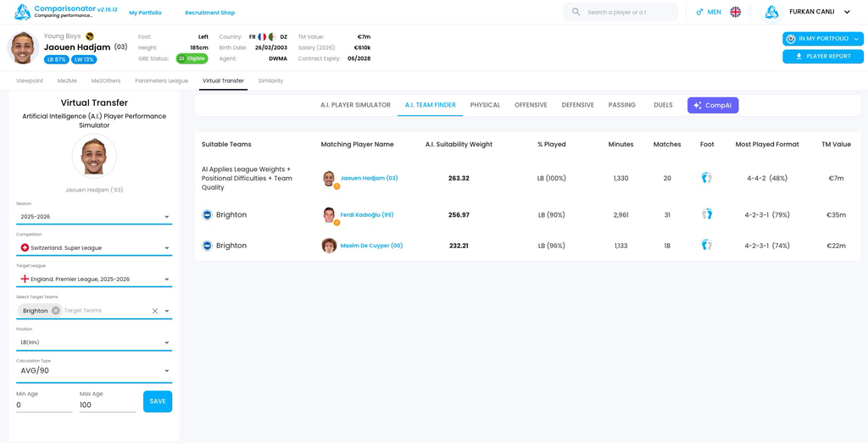Viewport: 868px width, 448px height.
Task: Clear all selected target teams
Action: click(x=155, y=311)
